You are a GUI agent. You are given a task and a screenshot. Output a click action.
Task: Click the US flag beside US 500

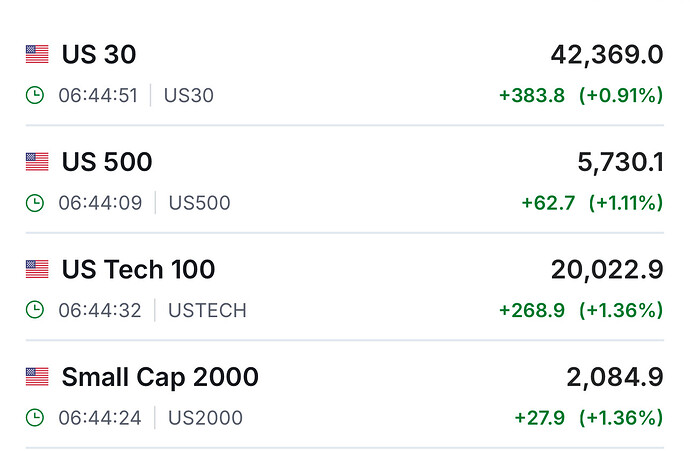click(37, 161)
